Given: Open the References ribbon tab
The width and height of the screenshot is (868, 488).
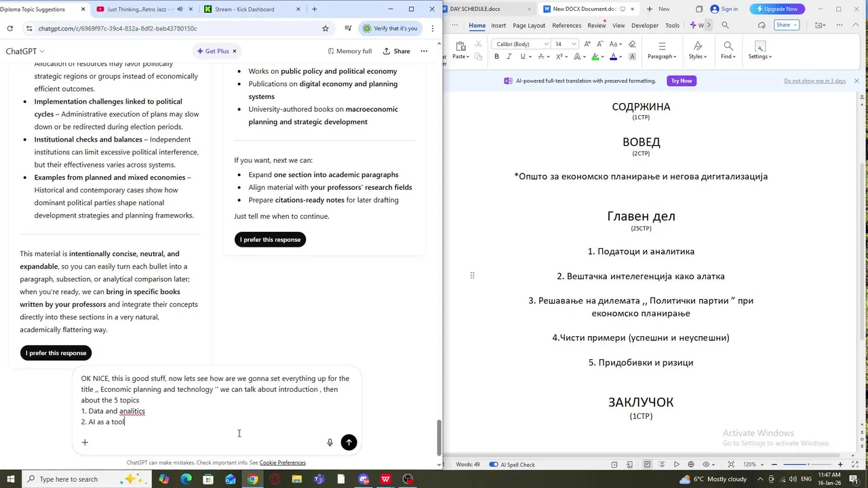Looking at the screenshot, I should point(566,25).
